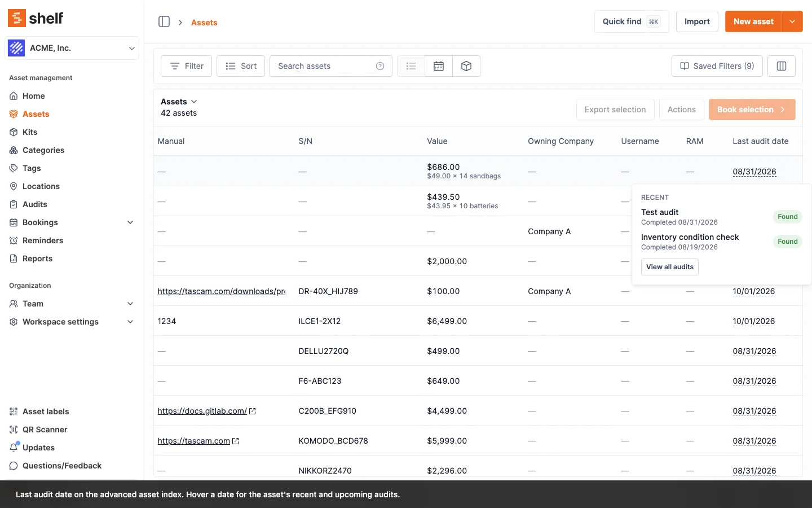The height and width of the screenshot is (508, 812).
Task: Open the Filter options
Action: (186, 66)
